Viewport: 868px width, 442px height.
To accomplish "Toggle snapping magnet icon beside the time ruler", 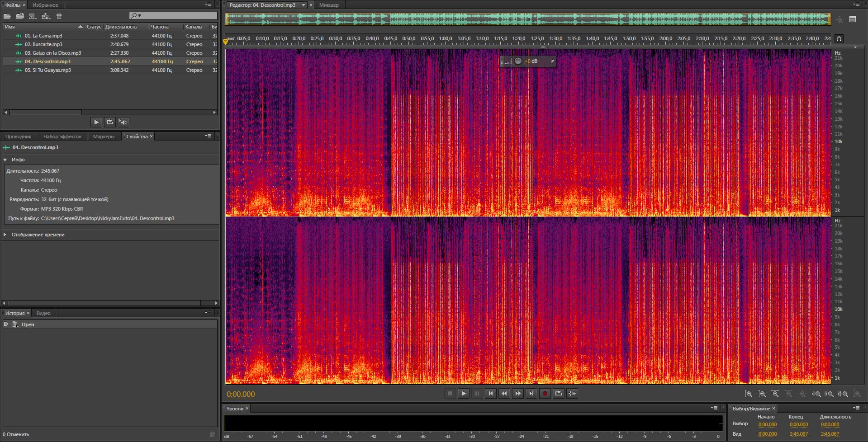I will (839, 39).
